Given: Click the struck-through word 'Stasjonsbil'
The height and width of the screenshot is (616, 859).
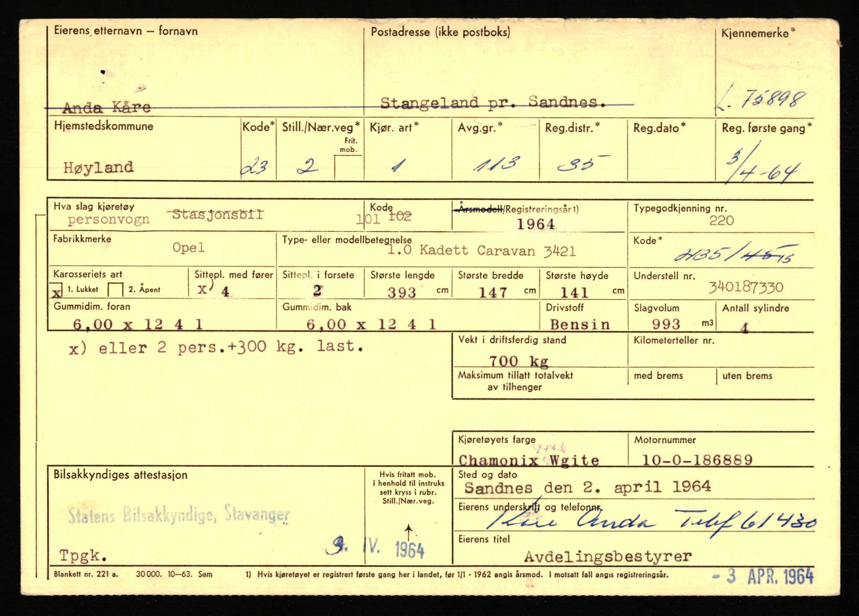Looking at the screenshot, I should point(218,215).
